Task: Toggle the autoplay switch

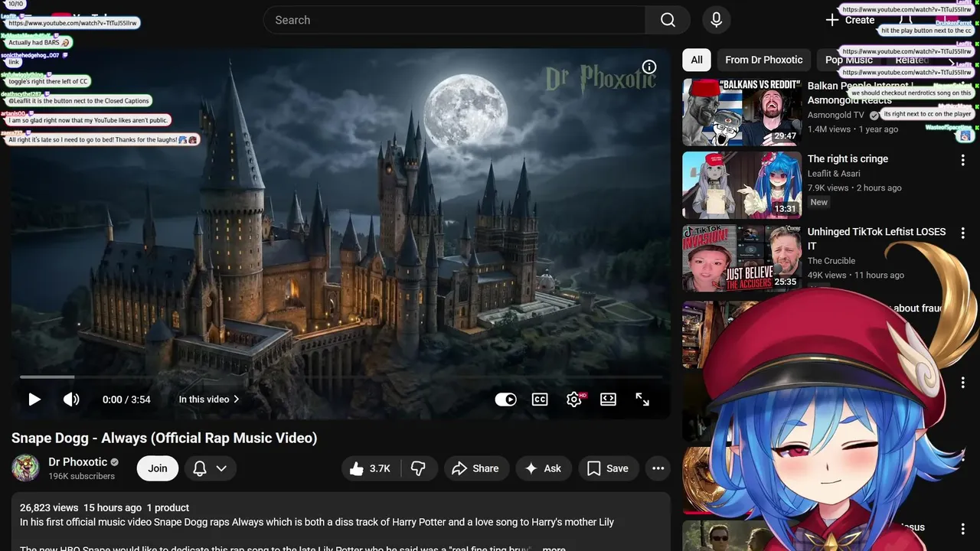Action: point(505,399)
